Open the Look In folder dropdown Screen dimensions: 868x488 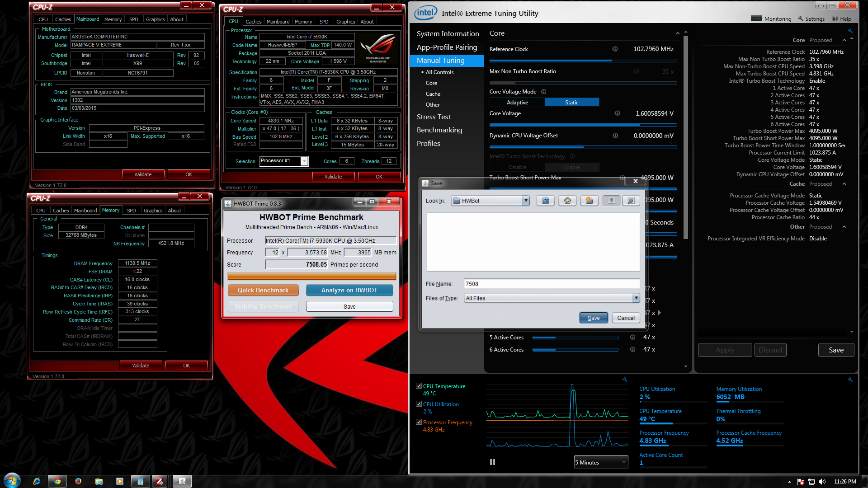525,201
